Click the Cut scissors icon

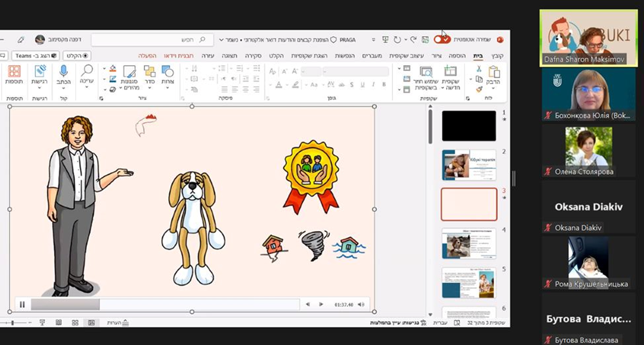pos(479,68)
